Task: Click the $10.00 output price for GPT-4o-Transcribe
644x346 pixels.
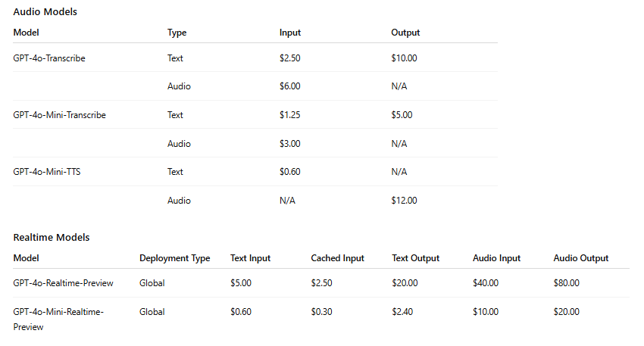Action: (404, 58)
